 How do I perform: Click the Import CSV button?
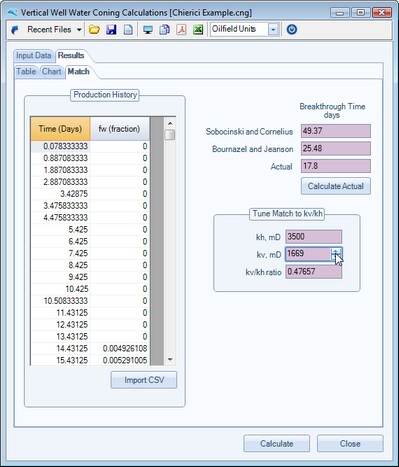coord(144,380)
